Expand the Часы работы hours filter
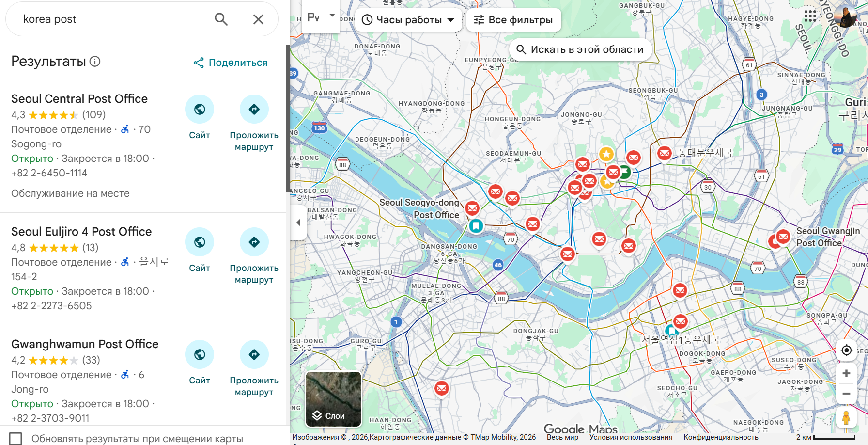 (408, 20)
